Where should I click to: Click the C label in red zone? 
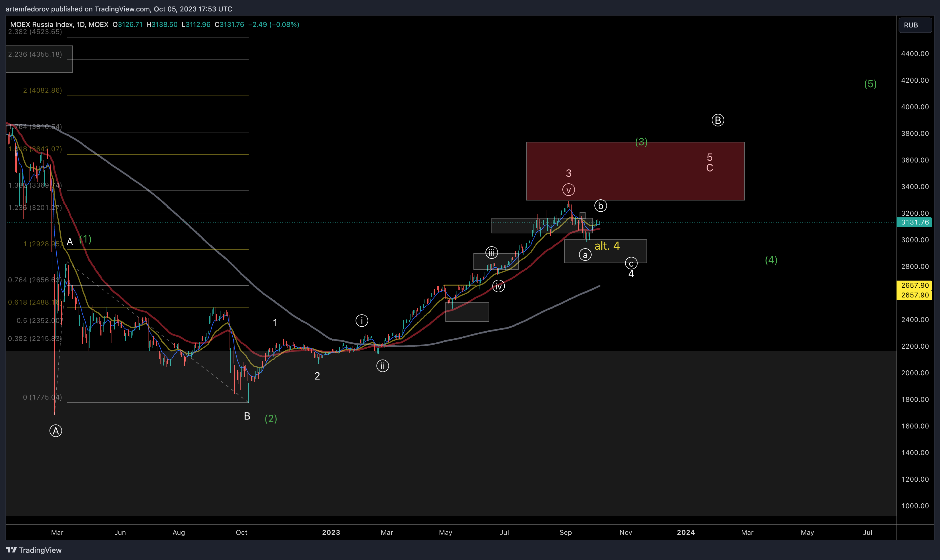pyautogui.click(x=710, y=168)
